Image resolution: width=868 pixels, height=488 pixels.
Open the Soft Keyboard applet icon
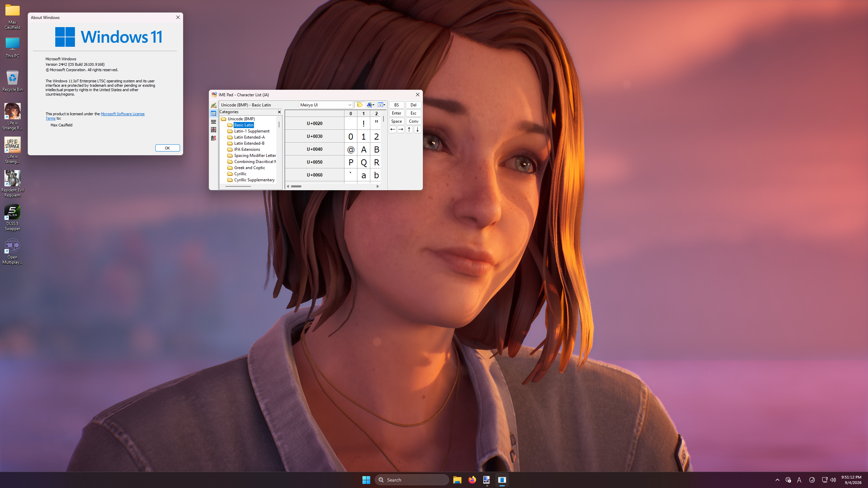(x=213, y=122)
